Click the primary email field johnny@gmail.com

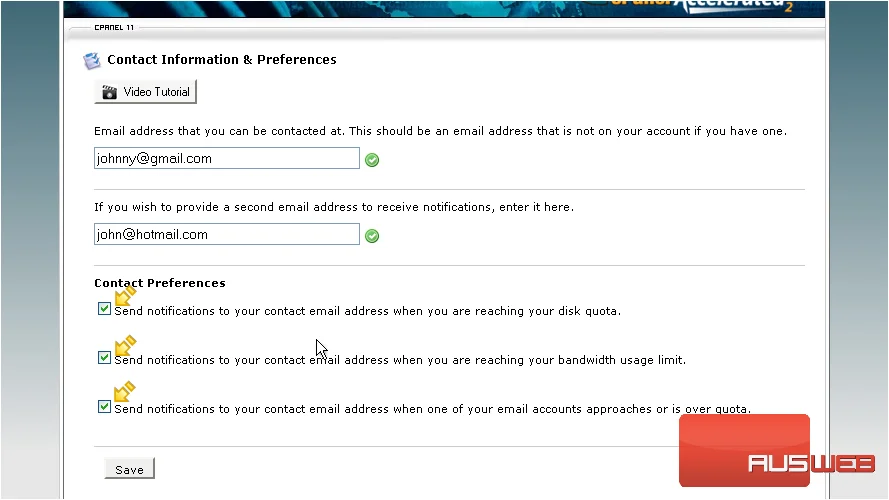coord(227,158)
